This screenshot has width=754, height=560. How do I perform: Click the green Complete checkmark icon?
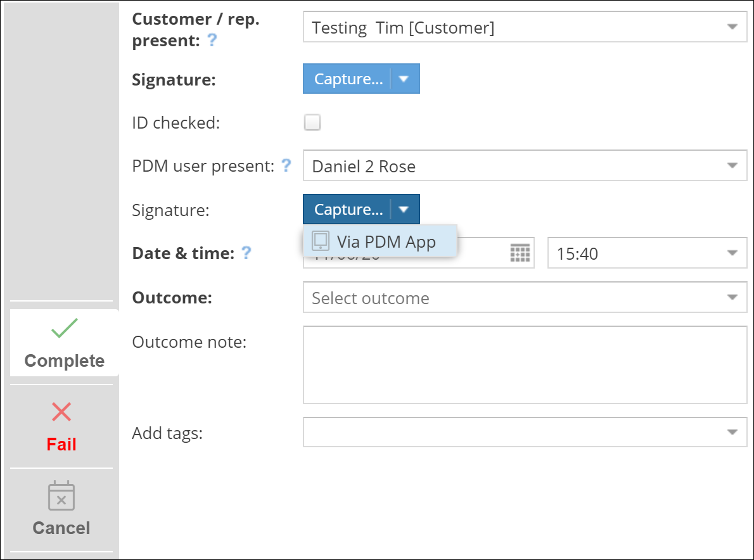pos(64,328)
